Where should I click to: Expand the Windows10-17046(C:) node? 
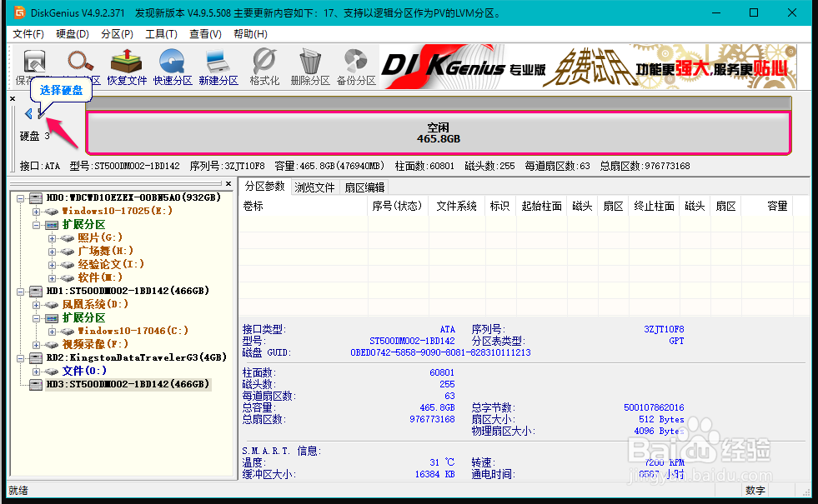click(52, 332)
